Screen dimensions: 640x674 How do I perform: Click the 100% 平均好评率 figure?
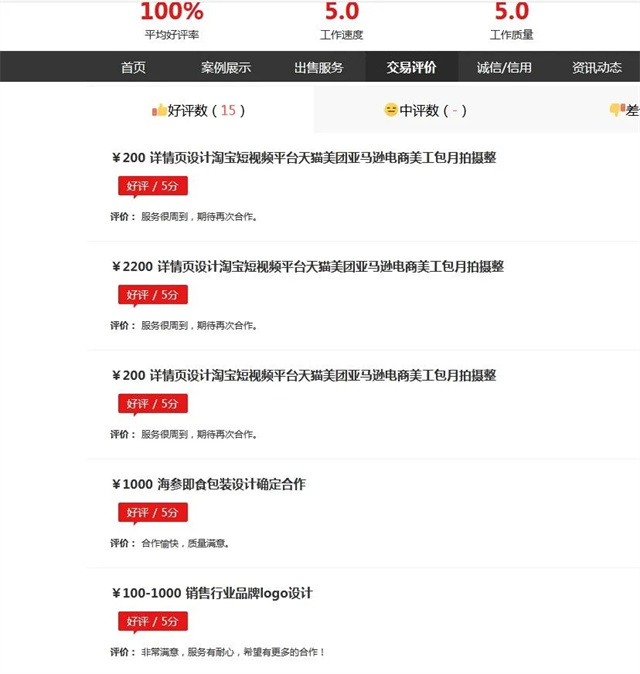tap(172, 12)
